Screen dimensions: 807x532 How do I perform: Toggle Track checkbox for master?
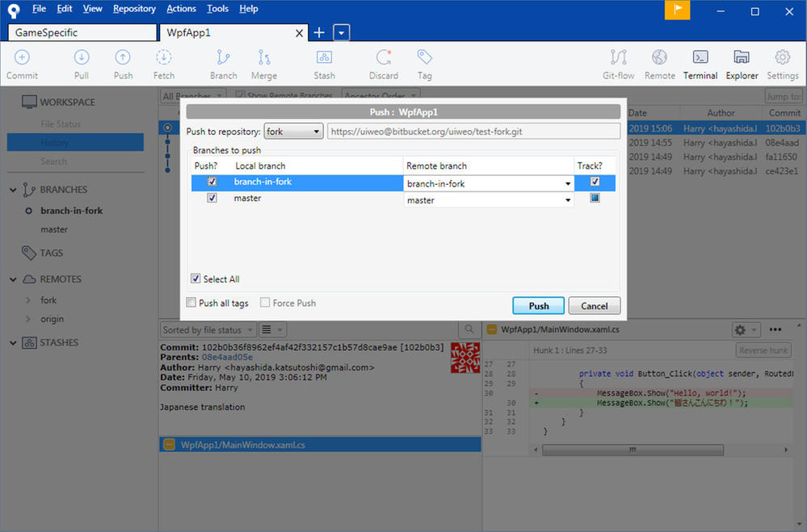[x=595, y=199]
